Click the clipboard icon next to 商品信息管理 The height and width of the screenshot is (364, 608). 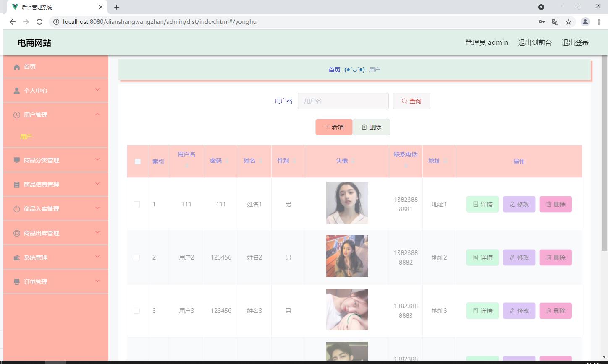tap(17, 185)
